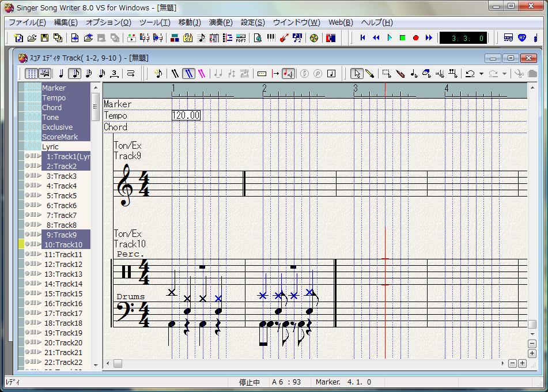The height and width of the screenshot is (392, 548).
Task: Click the position counter display 3. 3. 0
Action: tap(463, 38)
